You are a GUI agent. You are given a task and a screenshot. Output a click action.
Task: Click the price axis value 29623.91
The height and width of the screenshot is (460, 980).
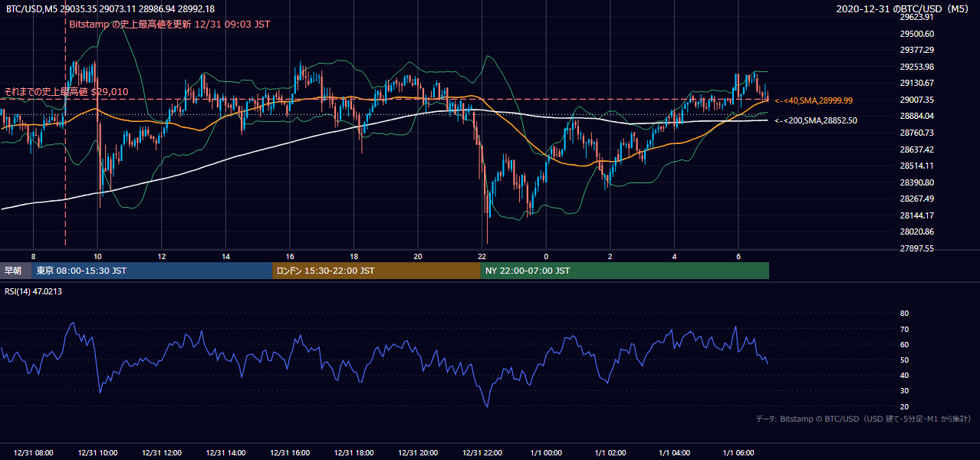tap(917, 17)
